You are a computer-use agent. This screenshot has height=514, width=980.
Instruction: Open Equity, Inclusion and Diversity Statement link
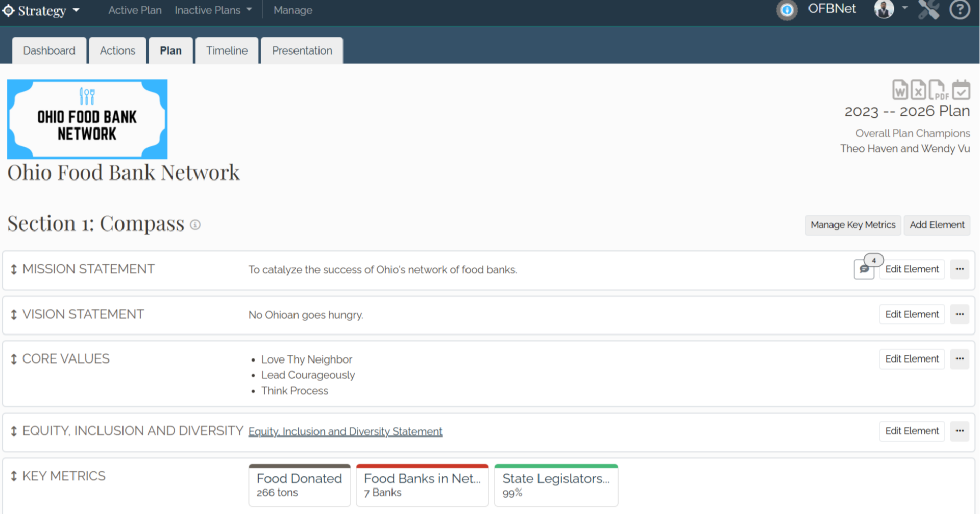[345, 431]
